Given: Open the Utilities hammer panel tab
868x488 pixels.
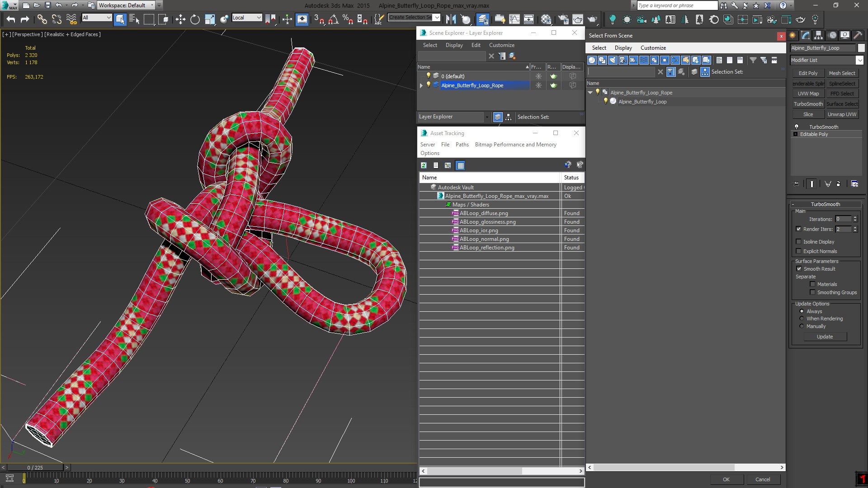Looking at the screenshot, I should (858, 35).
